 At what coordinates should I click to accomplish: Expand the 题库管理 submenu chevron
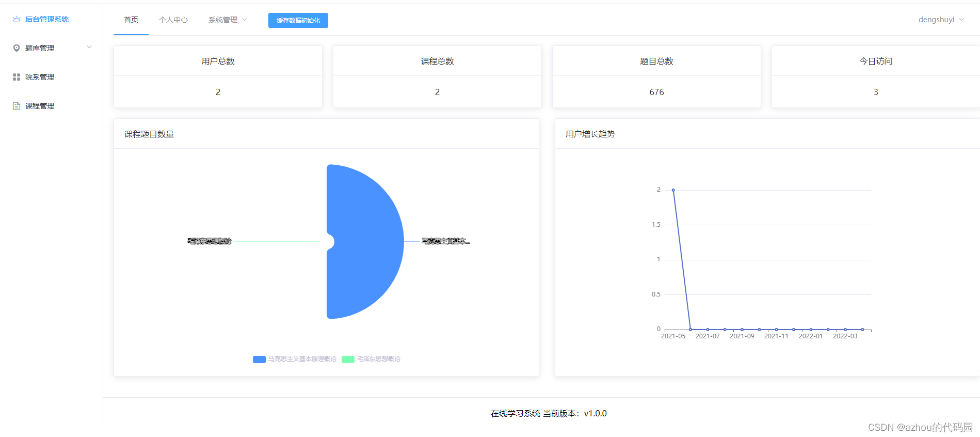[x=89, y=47]
